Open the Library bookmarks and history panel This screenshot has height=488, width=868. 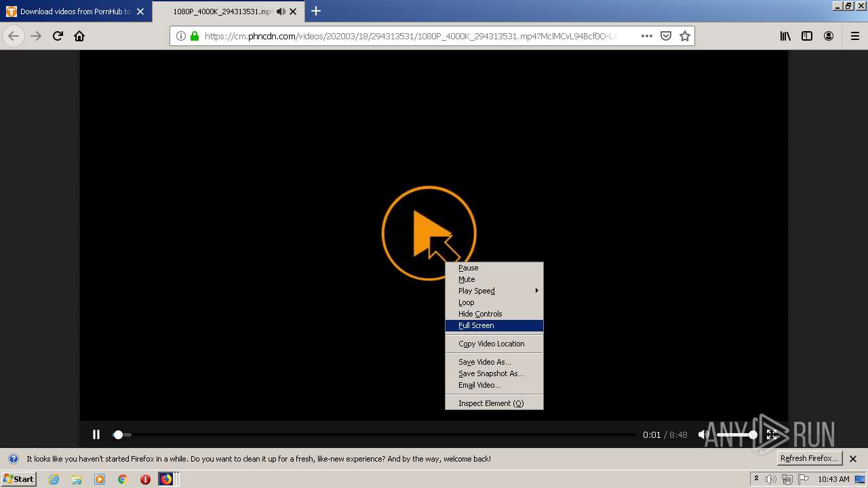coord(785,36)
